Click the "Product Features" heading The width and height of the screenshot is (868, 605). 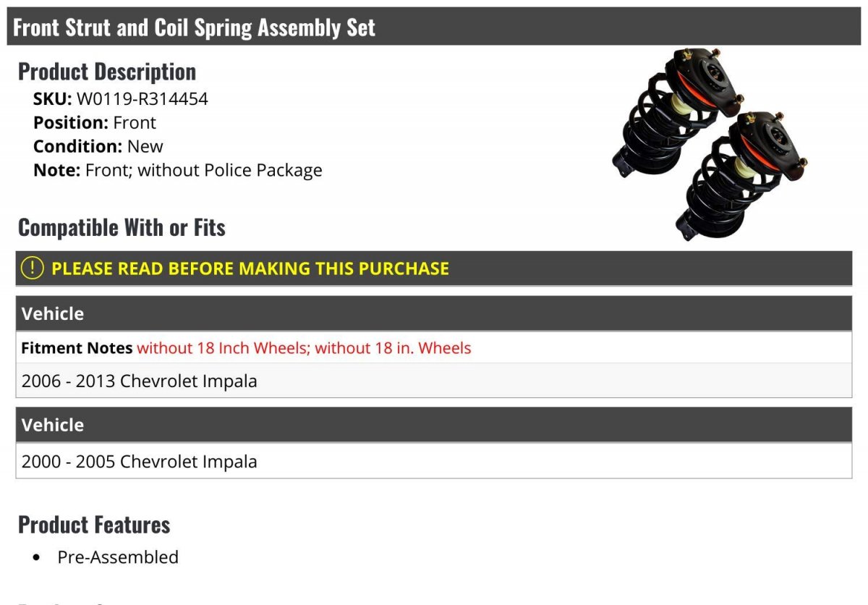[x=94, y=525]
